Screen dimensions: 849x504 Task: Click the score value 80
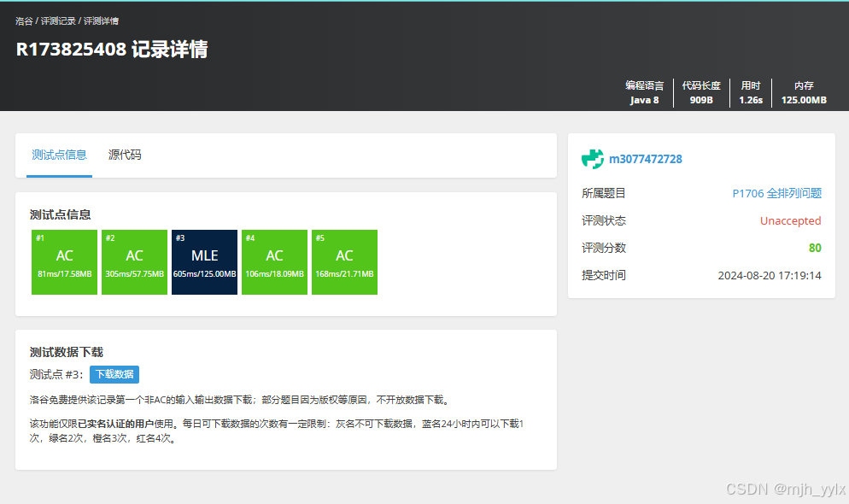click(x=815, y=248)
